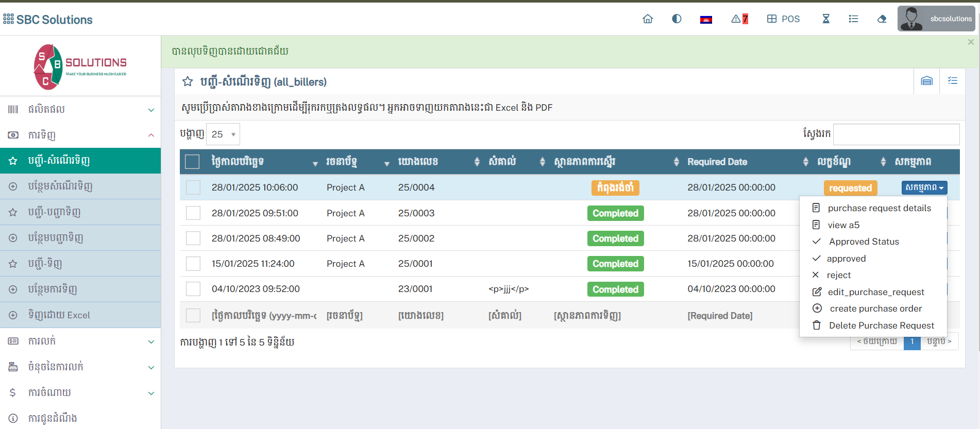This screenshot has width=980, height=429.
Task: Click the home icon in top bar
Action: (x=648, y=19)
